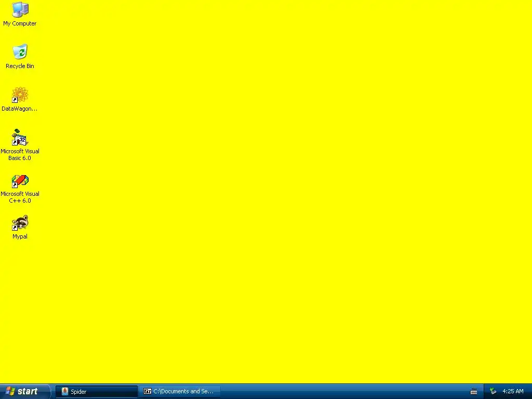The width and height of the screenshot is (532, 399).
Task: Click the Safely Remove Hardware tray icon
Action: pyautogui.click(x=493, y=392)
